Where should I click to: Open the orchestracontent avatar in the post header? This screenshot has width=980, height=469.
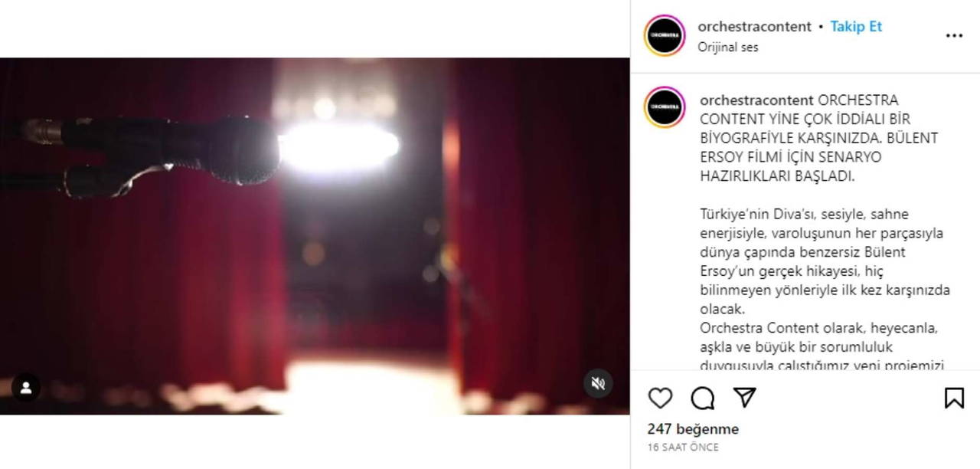[665, 35]
